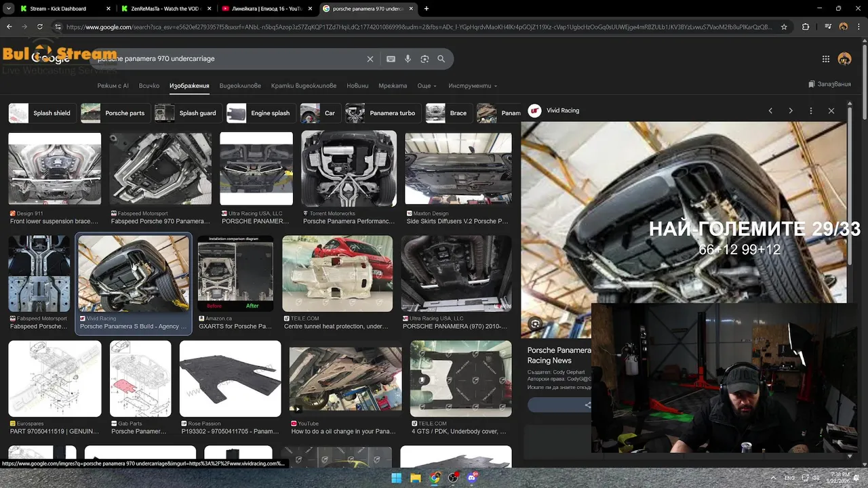Select the Всичко results tab
868x488 pixels.
pyautogui.click(x=149, y=86)
